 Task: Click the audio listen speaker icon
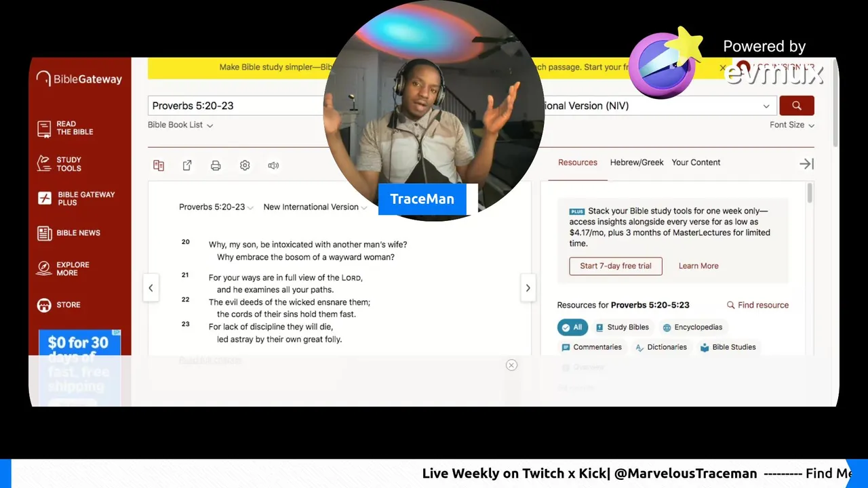273,165
